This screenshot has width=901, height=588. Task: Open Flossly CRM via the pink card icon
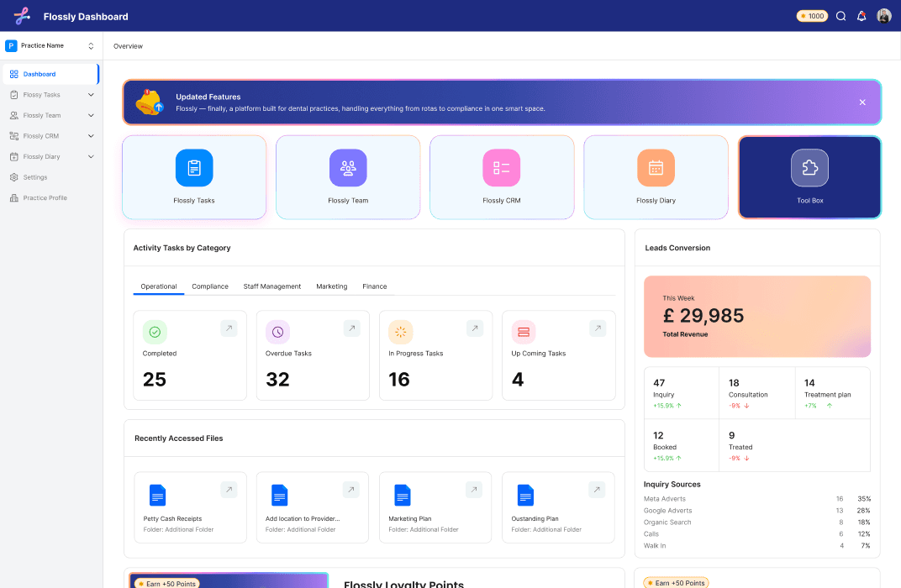502,167
